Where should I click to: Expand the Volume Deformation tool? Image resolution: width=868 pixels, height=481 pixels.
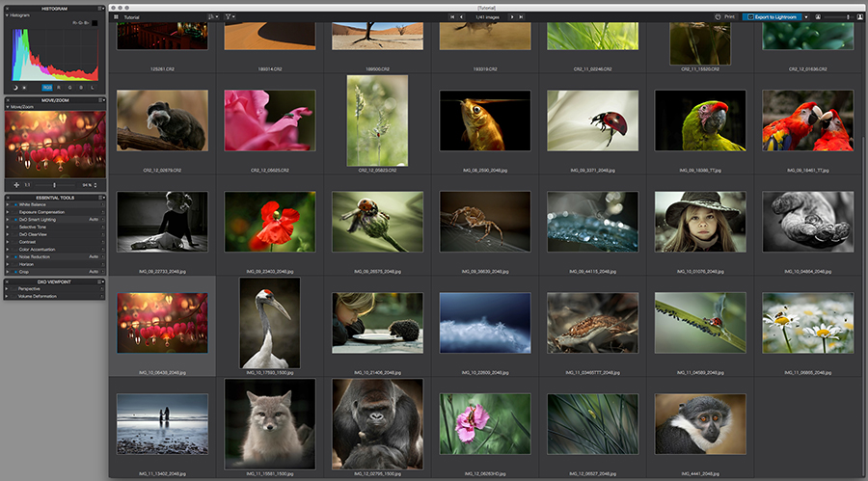(7, 296)
